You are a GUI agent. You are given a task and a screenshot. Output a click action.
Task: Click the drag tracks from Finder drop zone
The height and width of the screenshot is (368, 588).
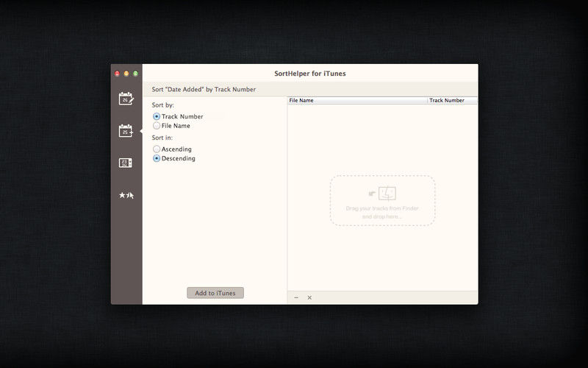click(382, 200)
